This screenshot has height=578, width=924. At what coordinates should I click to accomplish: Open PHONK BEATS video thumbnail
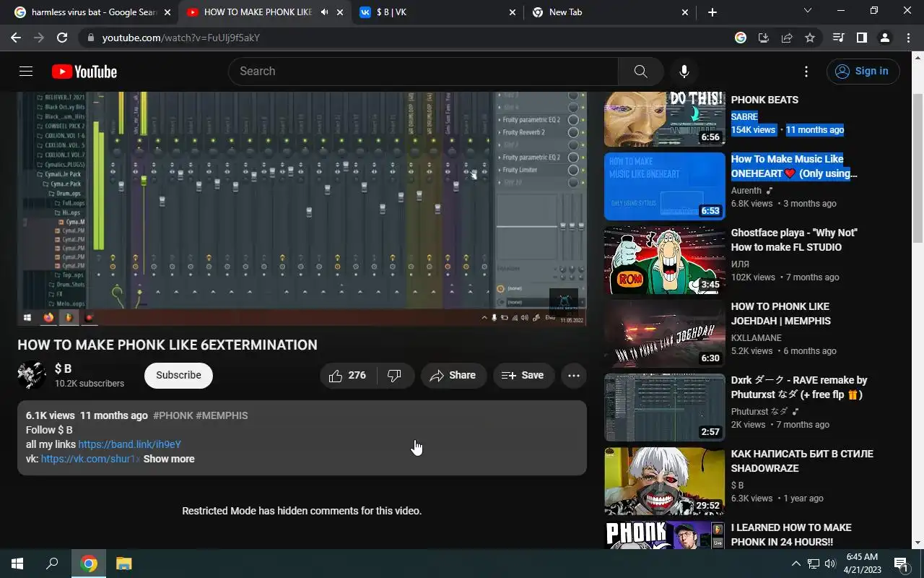[x=664, y=119]
